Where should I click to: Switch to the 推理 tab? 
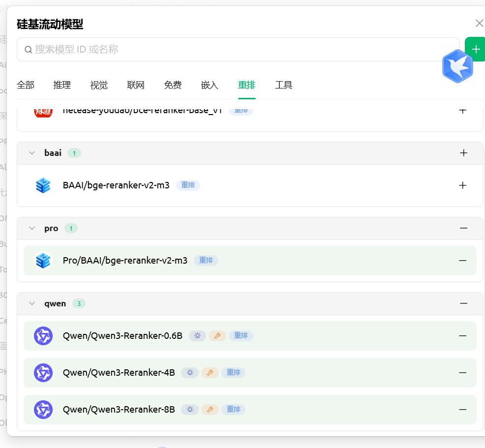(62, 85)
